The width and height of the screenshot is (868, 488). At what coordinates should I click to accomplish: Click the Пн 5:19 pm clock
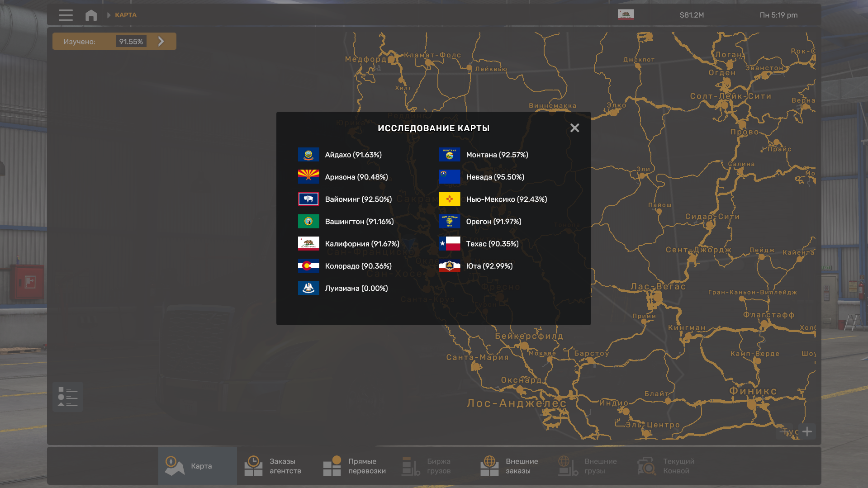(x=778, y=15)
